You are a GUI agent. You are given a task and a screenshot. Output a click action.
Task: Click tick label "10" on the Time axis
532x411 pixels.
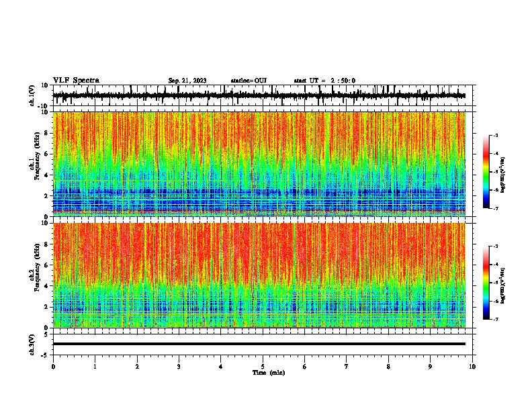[x=472, y=367]
